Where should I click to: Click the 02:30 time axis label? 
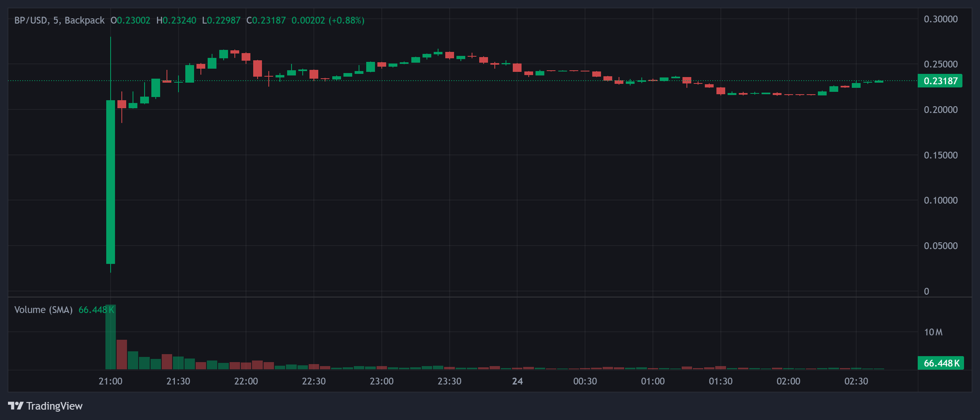click(x=856, y=381)
